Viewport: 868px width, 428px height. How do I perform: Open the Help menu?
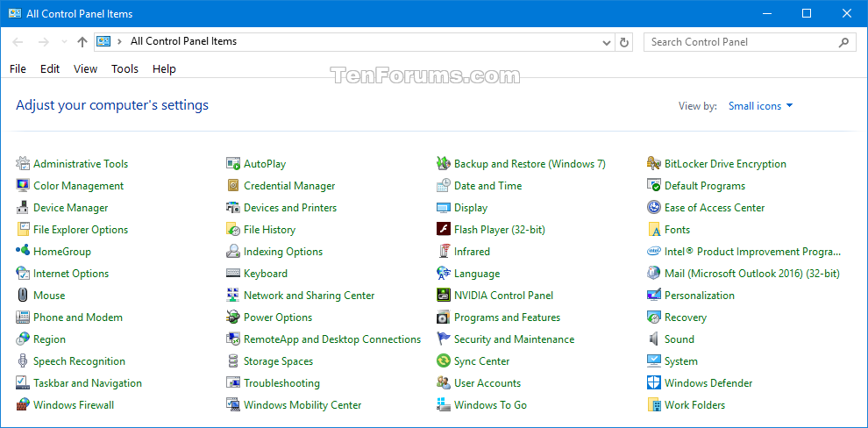coord(164,68)
